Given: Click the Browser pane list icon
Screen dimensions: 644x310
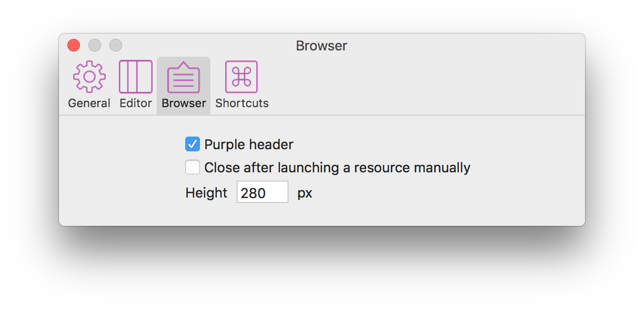Looking at the screenshot, I should coord(184,77).
